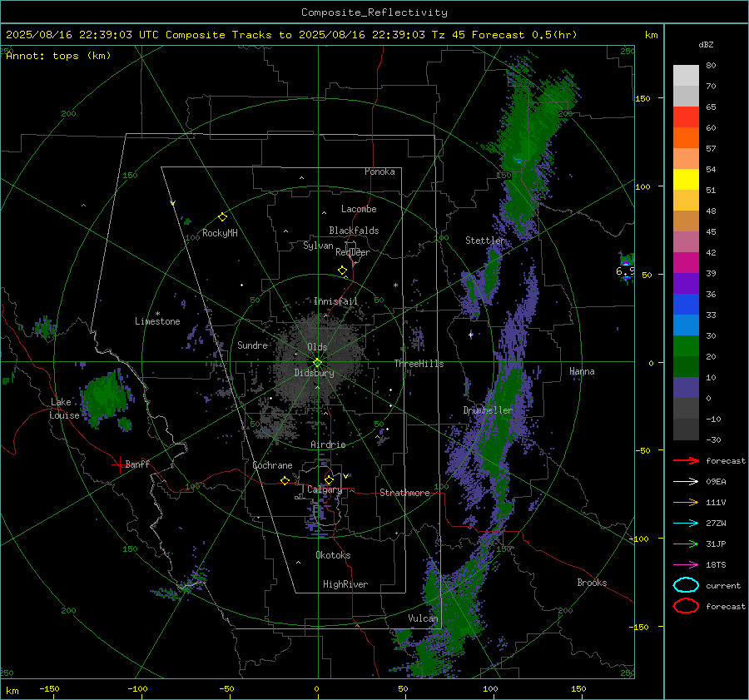The width and height of the screenshot is (749, 700).
Task: Click the Lake Louise label
Action: 64,409
